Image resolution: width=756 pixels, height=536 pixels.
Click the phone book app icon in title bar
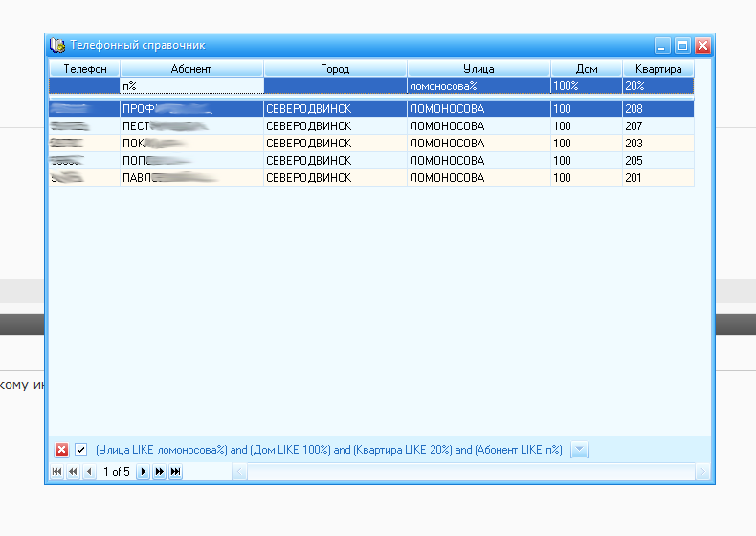coord(57,45)
